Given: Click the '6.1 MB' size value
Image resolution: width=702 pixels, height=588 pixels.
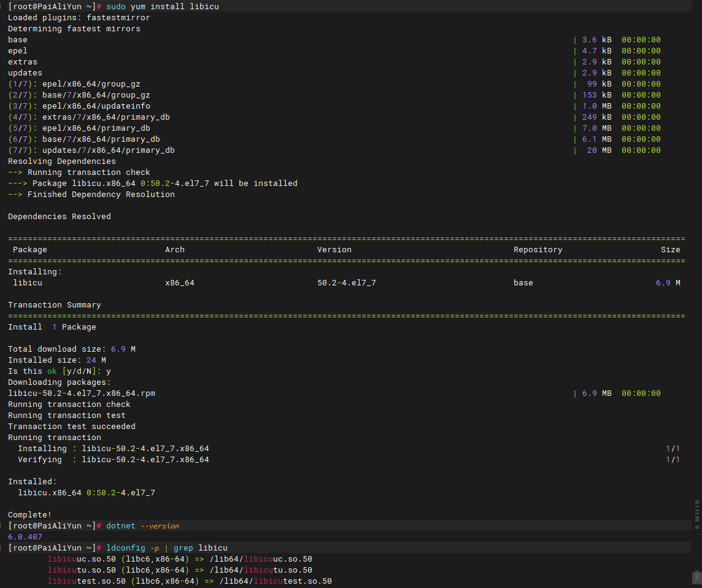Looking at the screenshot, I should point(597,139).
